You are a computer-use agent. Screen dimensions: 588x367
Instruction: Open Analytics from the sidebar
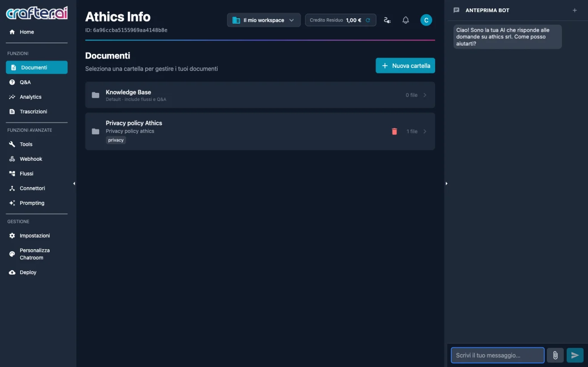pos(37,97)
